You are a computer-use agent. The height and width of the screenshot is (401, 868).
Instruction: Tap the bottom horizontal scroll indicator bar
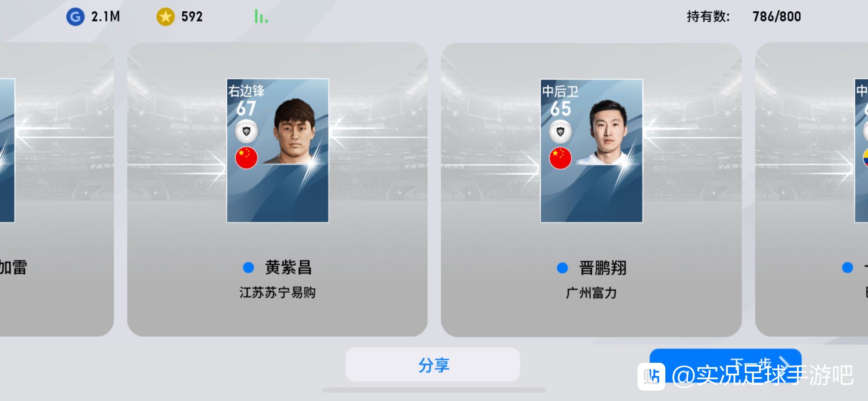click(x=434, y=390)
